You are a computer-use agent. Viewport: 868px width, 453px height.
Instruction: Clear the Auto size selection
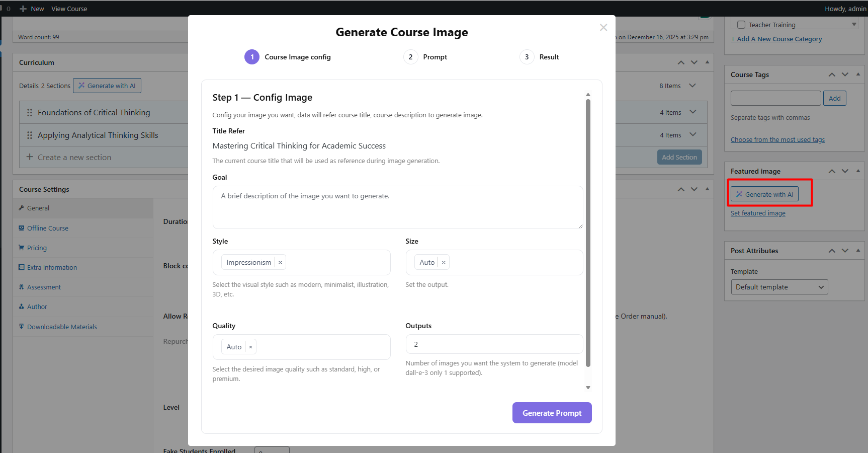tap(444, 262)
